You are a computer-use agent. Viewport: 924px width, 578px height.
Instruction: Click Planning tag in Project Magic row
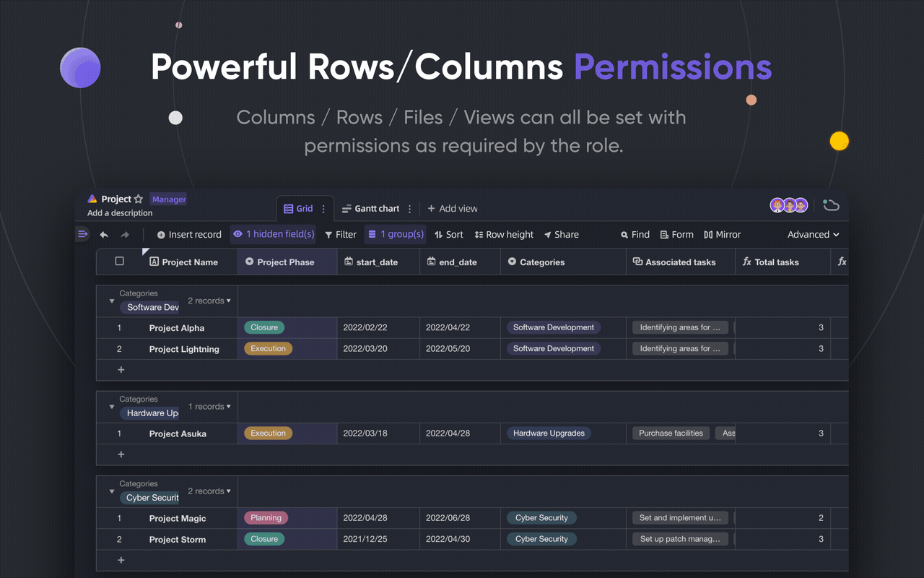(266, 517)
